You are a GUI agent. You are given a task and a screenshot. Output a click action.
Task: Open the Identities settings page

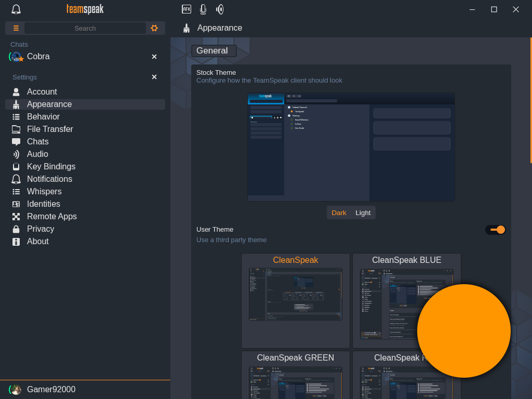tap(43, 204)
